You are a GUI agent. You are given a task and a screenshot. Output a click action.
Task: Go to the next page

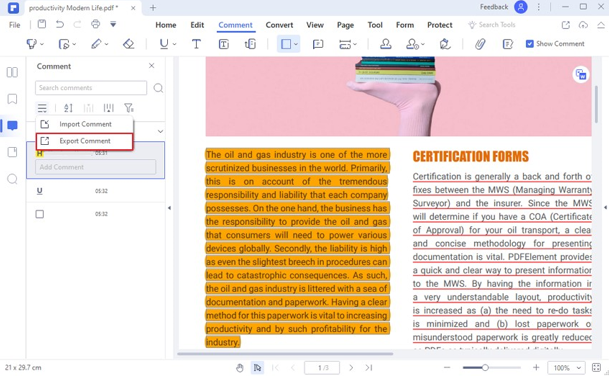(351, 368)
